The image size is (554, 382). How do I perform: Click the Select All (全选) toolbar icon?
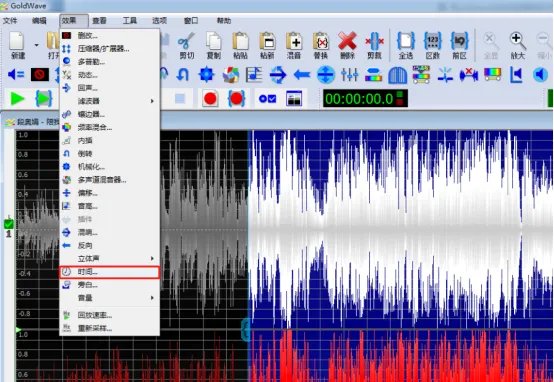[x=406, y=45]
